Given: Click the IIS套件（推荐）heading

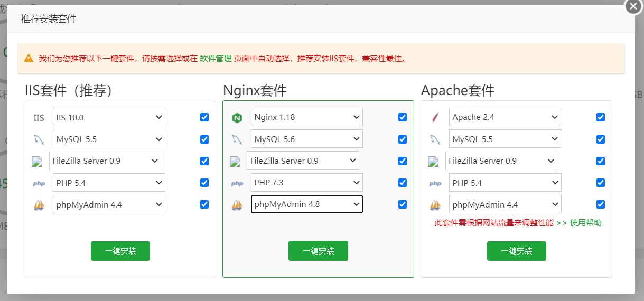Looking at the screenshot, I should click(x=70, y=91).
